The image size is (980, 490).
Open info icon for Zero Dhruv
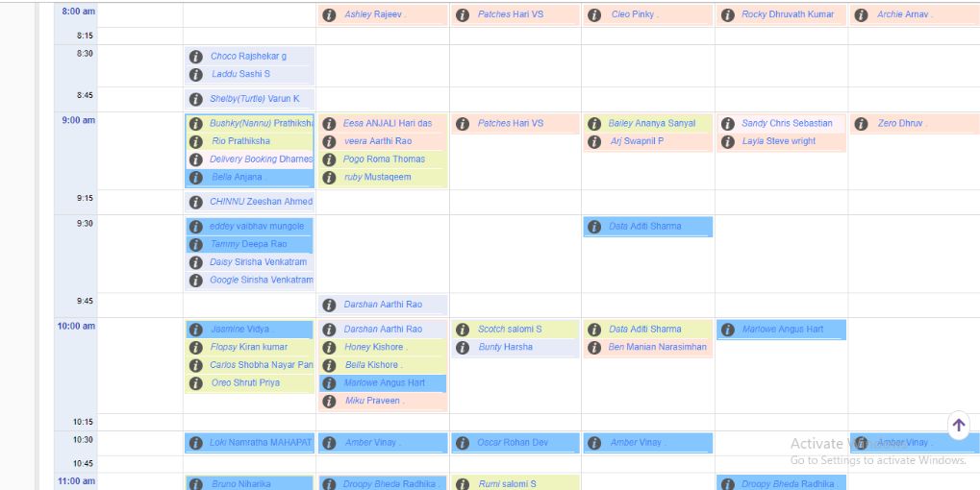861,124
